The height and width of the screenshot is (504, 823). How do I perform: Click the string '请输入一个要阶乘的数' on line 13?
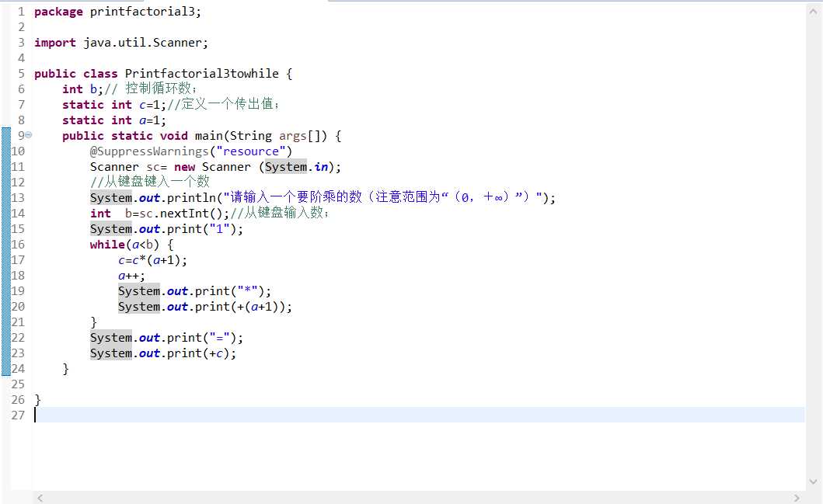coord(297,197)
